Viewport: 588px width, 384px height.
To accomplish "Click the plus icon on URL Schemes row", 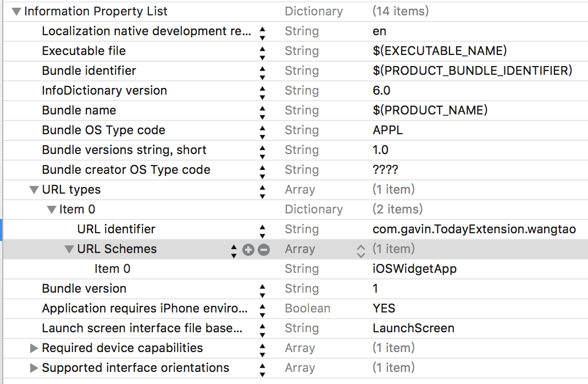I will 248,250.
